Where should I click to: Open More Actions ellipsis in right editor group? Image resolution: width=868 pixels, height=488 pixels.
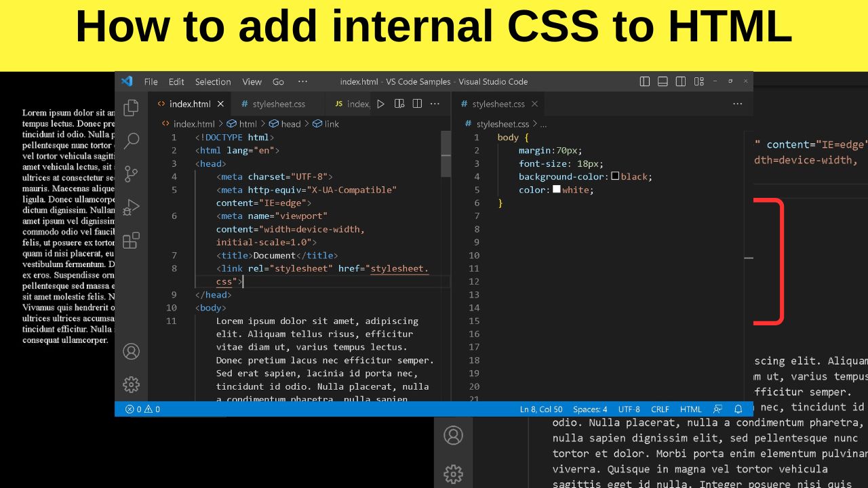(x=737, y=104)
